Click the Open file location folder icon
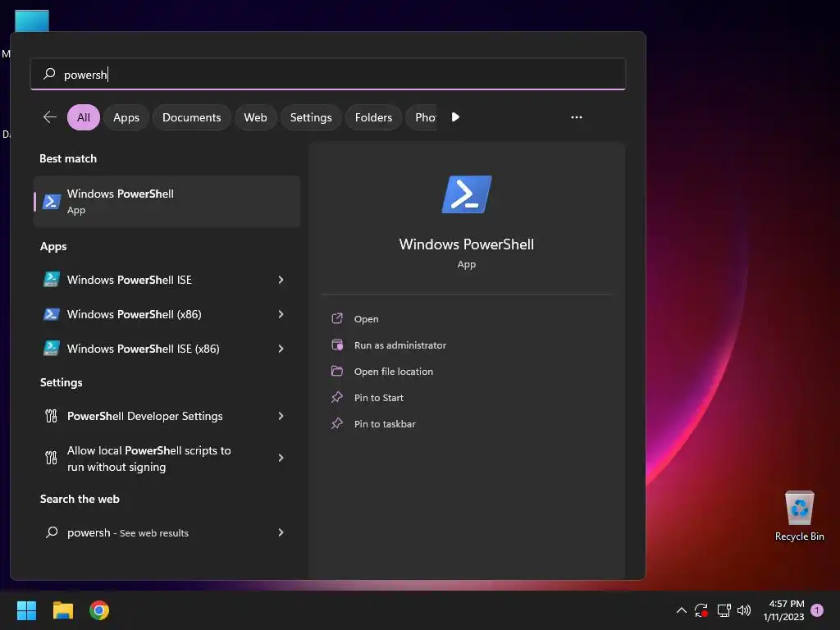The width and height of the screenshot is (840, 630). (337, 371)
